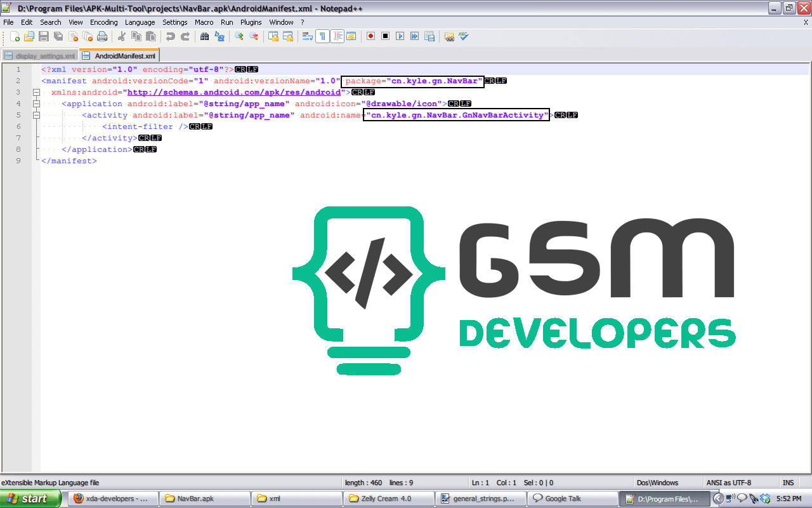Open the Window menu

pyautogui.click(x=281, y=22)
